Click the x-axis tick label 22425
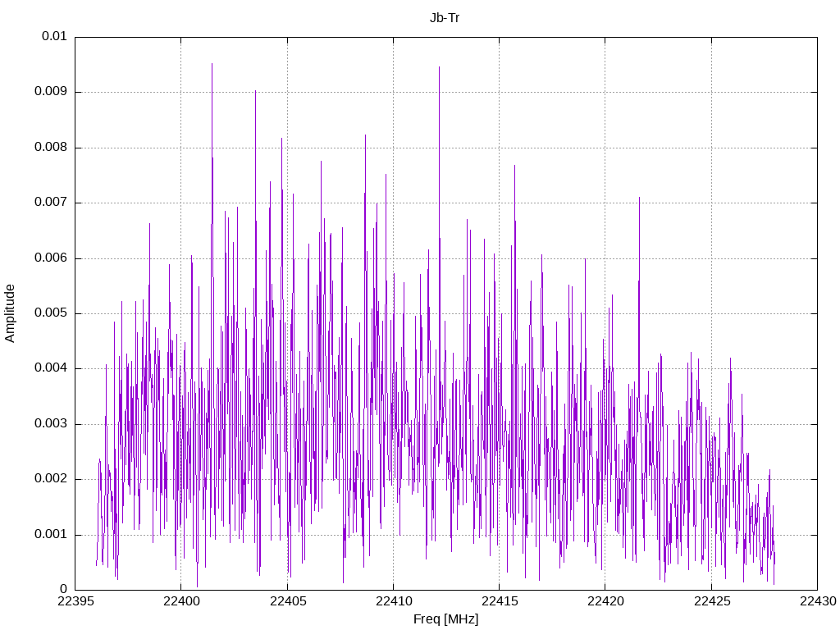 (x=712, y=601)
